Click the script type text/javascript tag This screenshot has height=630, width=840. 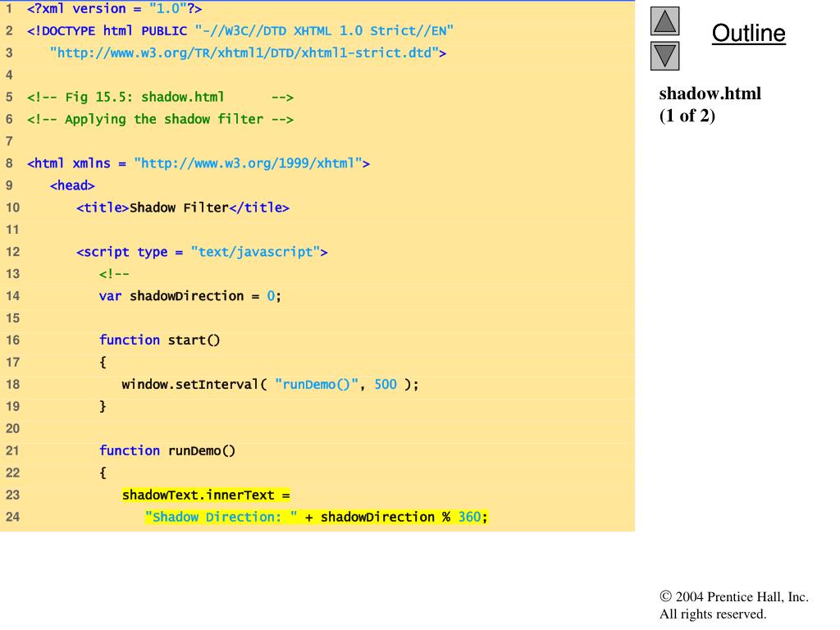(202, 252)
